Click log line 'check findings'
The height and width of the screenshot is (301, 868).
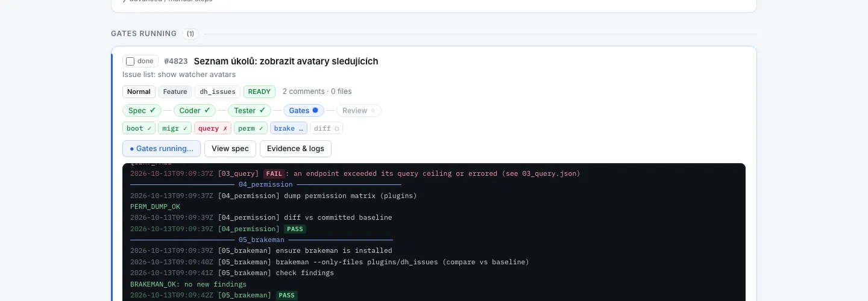point(304,273)
